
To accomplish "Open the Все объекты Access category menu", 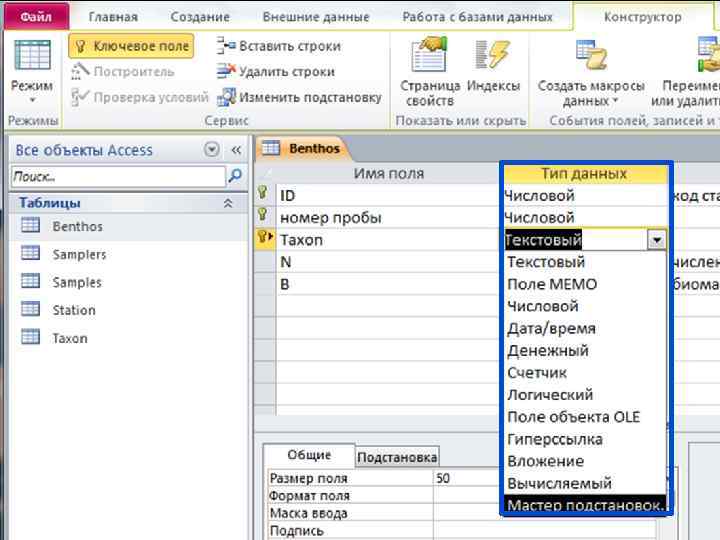I will pos(212,150).
